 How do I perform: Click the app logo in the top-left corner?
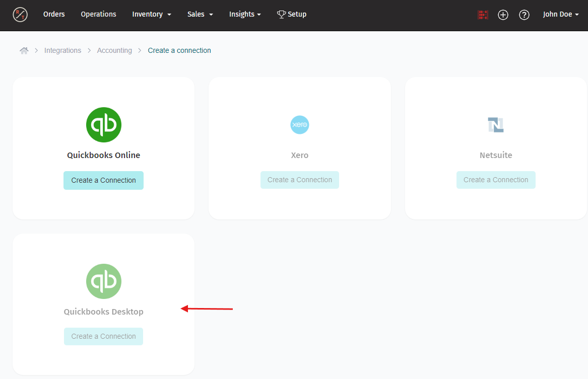pos(20,15)
